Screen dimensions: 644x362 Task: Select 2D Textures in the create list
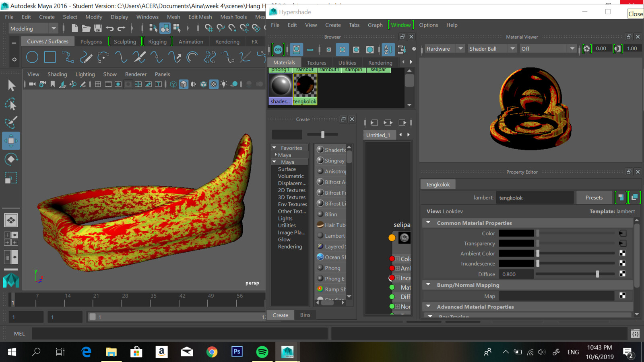tap(291, 190)
